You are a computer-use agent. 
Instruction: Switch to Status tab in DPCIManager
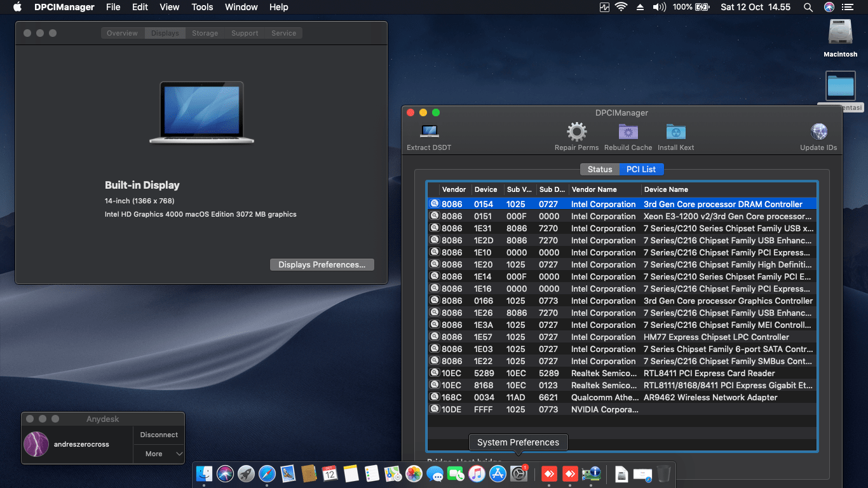tap(600, 169)
